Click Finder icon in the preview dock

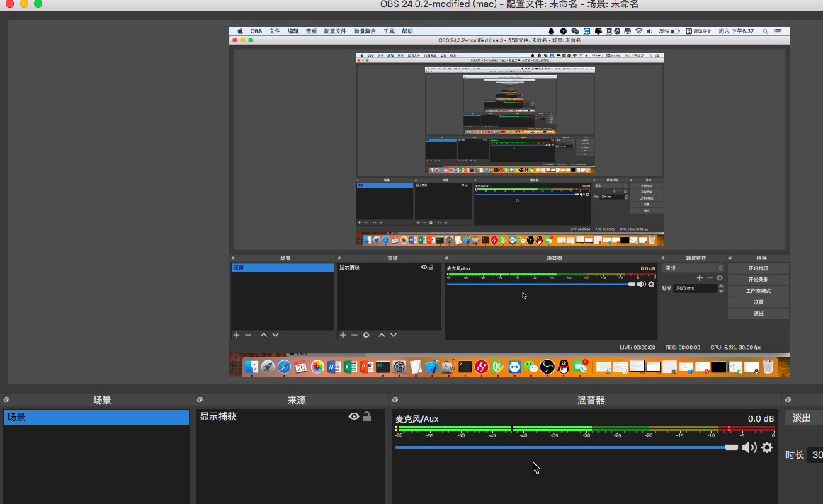(251, 367)
